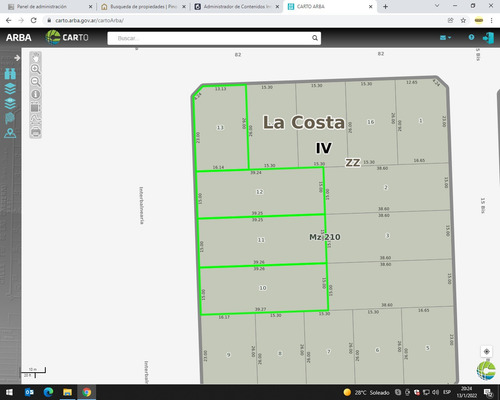Open the tab search chevron
This screenshot has width=500, height=400.
coord(437,6)
